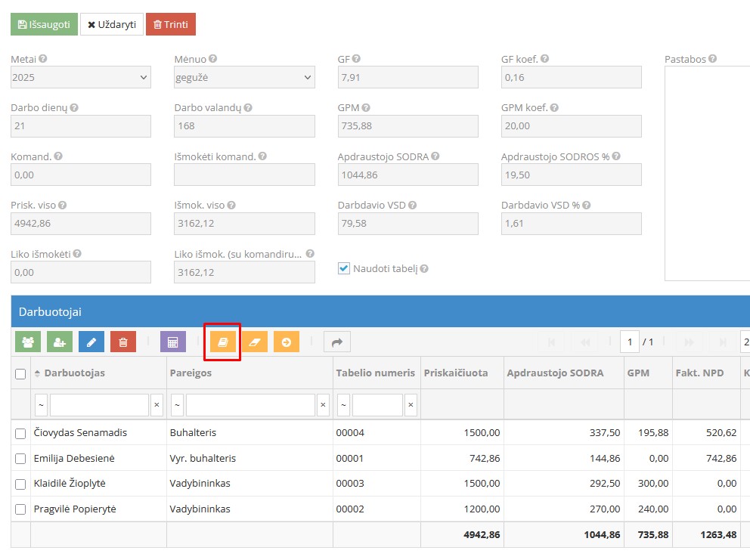The height and width of the screenshot is (560, 750).
Task: Select the checkbox for Čiovydas Senamadis
Action: pyautogui.click(x=20, y=433)
